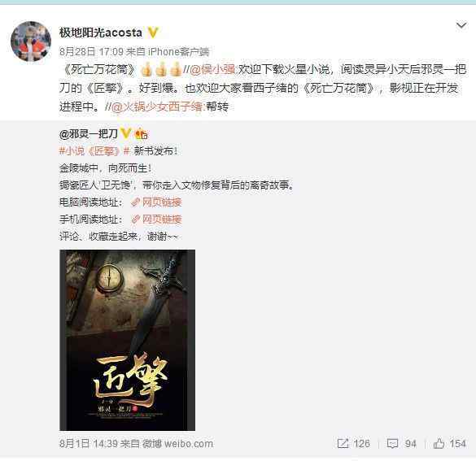Open the #小说《匠擎》# hashtag topic
Viewport: 476px width, 461px height.
click(x=94, y=150)
